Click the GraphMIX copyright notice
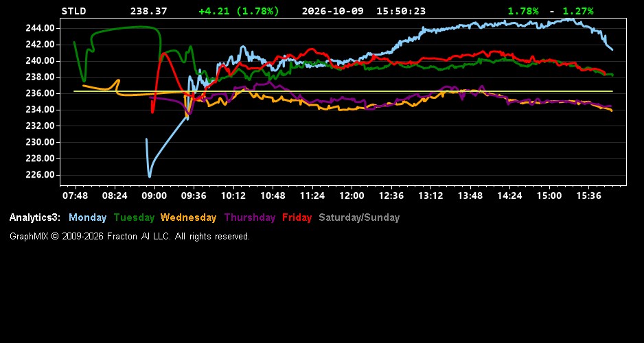 point(130,237)
